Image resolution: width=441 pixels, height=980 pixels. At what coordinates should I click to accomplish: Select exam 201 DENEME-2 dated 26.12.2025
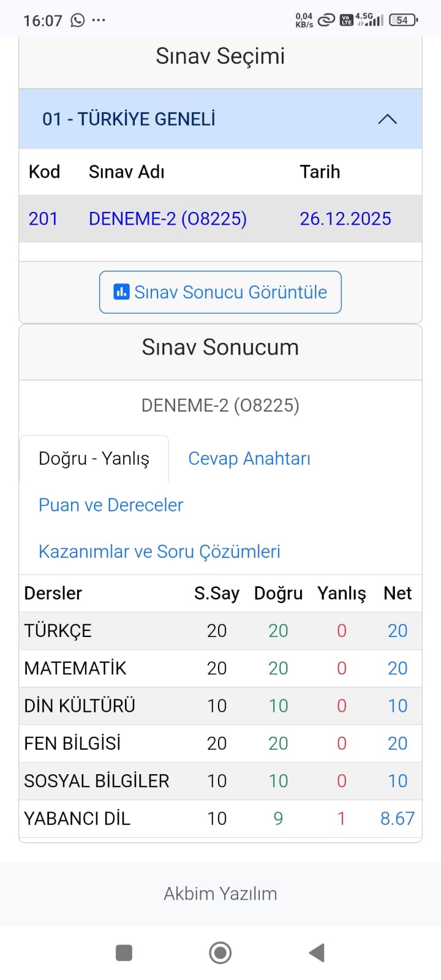pyautogui.click(x=221, y=219)
